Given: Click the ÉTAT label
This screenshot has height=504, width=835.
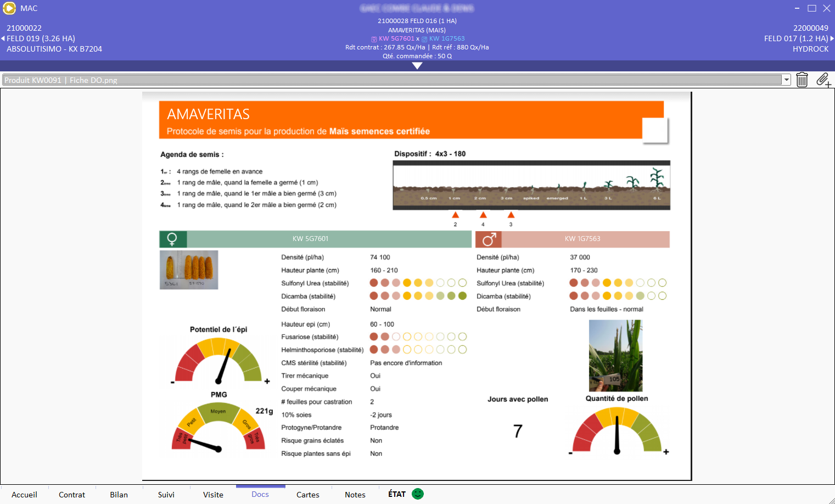Looking at the screenshot, I should [x=397, y=494].
